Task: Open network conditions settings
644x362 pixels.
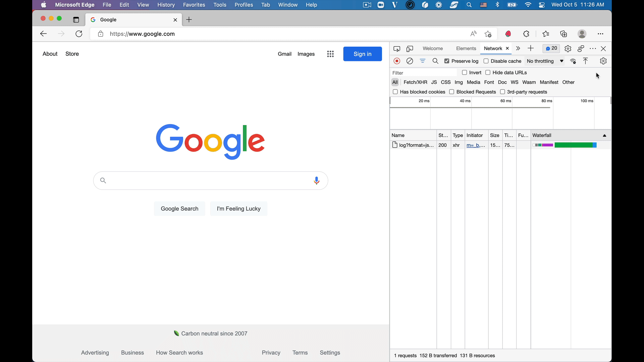Action: coord(574,61)
